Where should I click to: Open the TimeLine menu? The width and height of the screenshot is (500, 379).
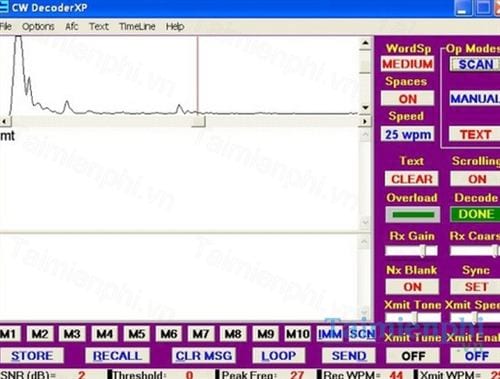pyautogui.click(x=137, y=26)
